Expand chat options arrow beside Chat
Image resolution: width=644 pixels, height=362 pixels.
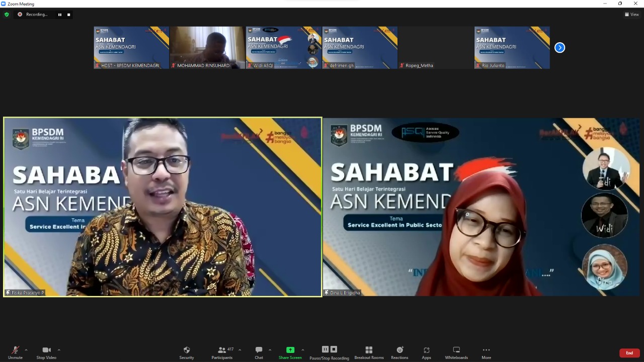tap(270, 350)
